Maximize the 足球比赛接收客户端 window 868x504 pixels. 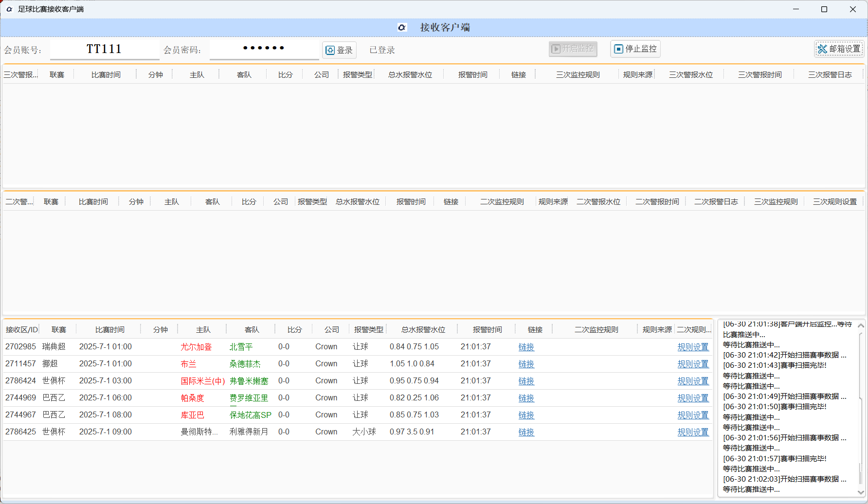tap(824, 9)
